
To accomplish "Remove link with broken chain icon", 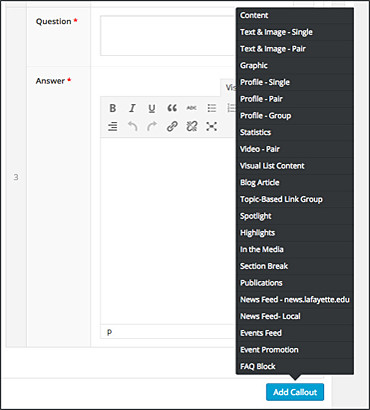I will [x=192, y=126].
